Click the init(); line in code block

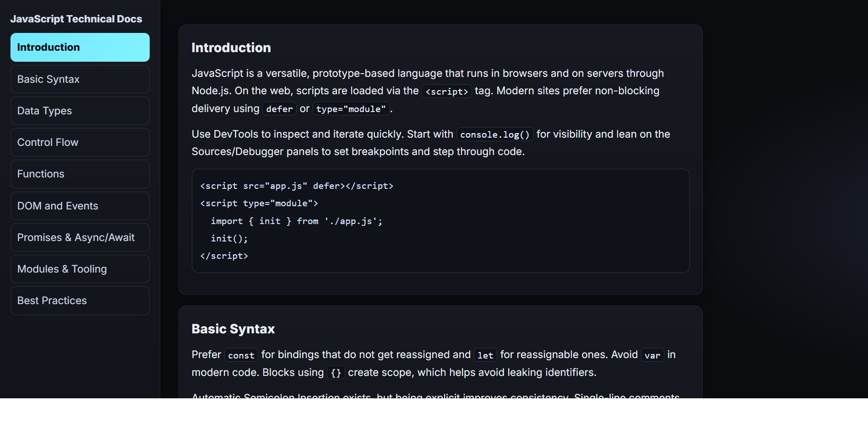pyautogui.click(x=229, y=238)
